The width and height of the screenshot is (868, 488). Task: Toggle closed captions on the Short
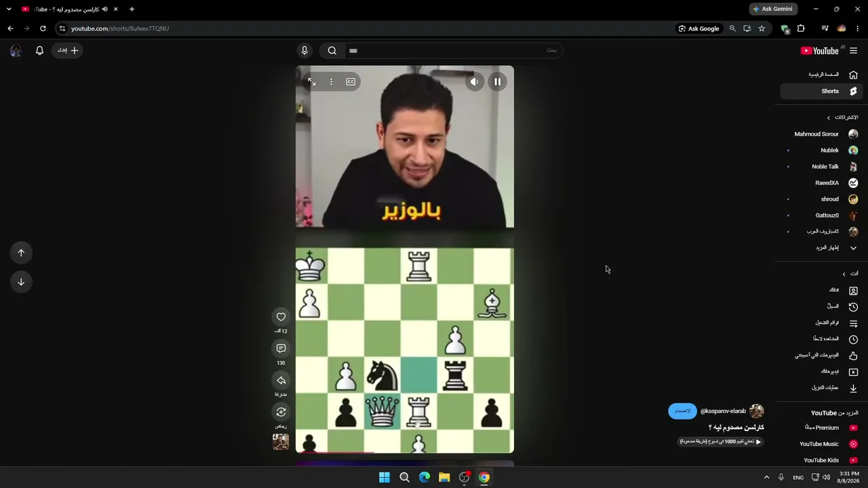[351, 82]
